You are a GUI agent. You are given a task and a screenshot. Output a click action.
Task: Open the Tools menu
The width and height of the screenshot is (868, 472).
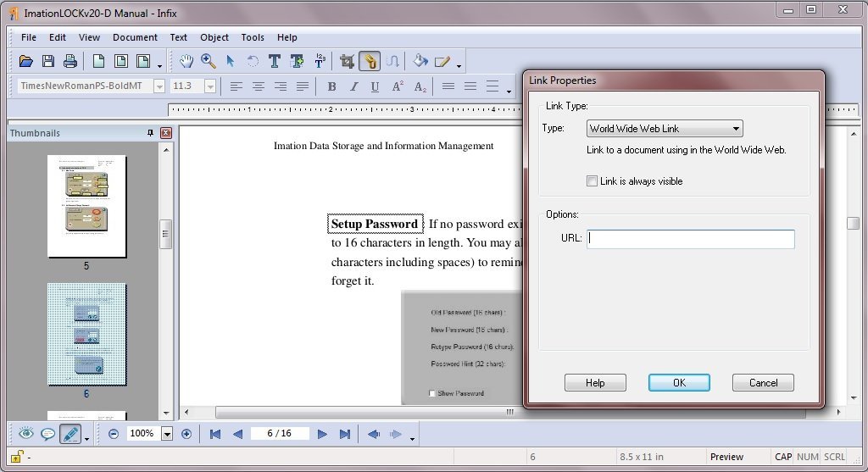(x=253, y=37)
